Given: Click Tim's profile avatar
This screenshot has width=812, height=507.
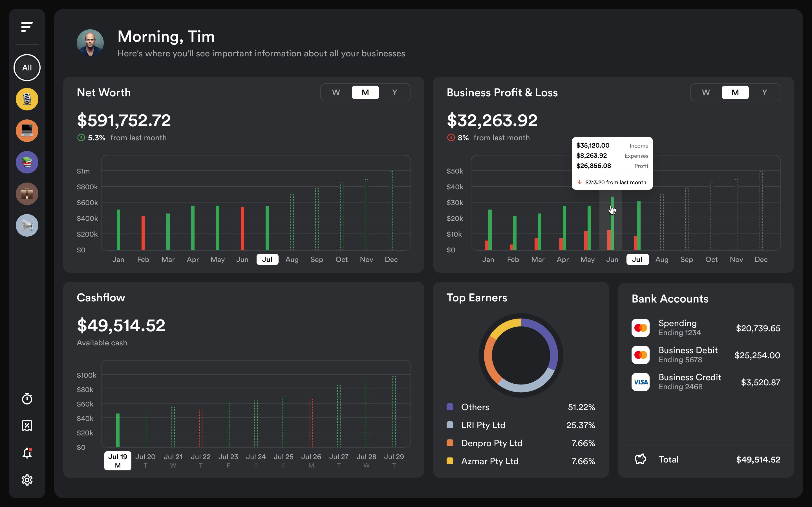Looking at the screenshot, I should point(90,43).
